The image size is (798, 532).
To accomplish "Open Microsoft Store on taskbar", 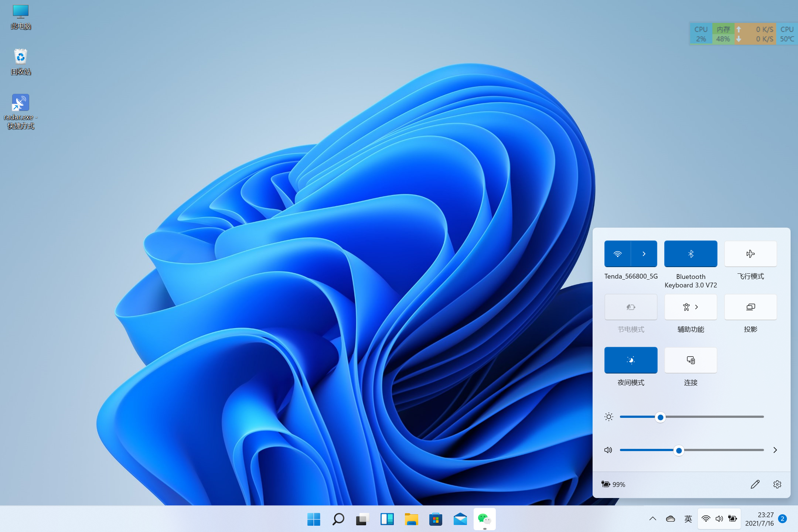I will 436,519.
